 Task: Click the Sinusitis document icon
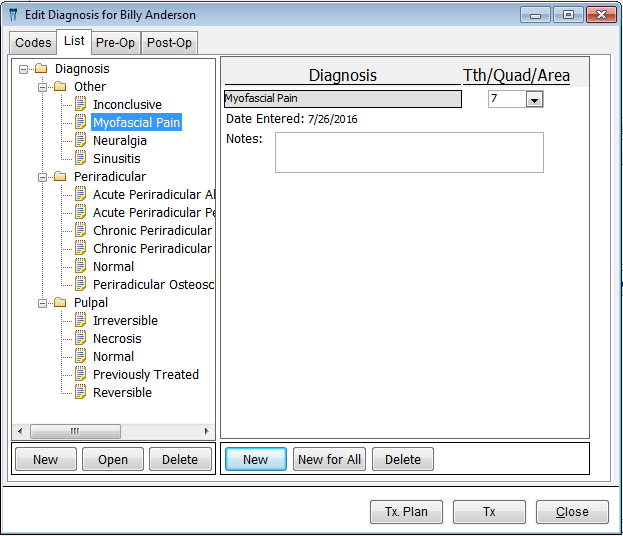click(81, 159)
